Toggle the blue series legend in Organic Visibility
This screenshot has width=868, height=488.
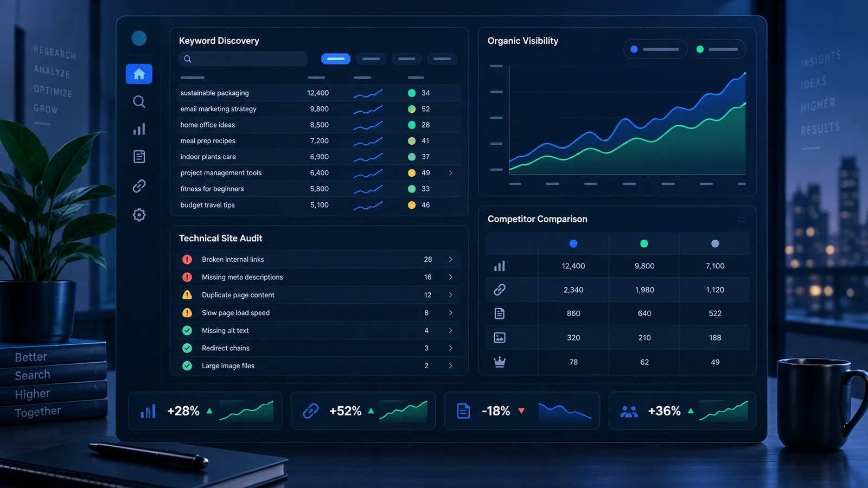coord(655,49)
